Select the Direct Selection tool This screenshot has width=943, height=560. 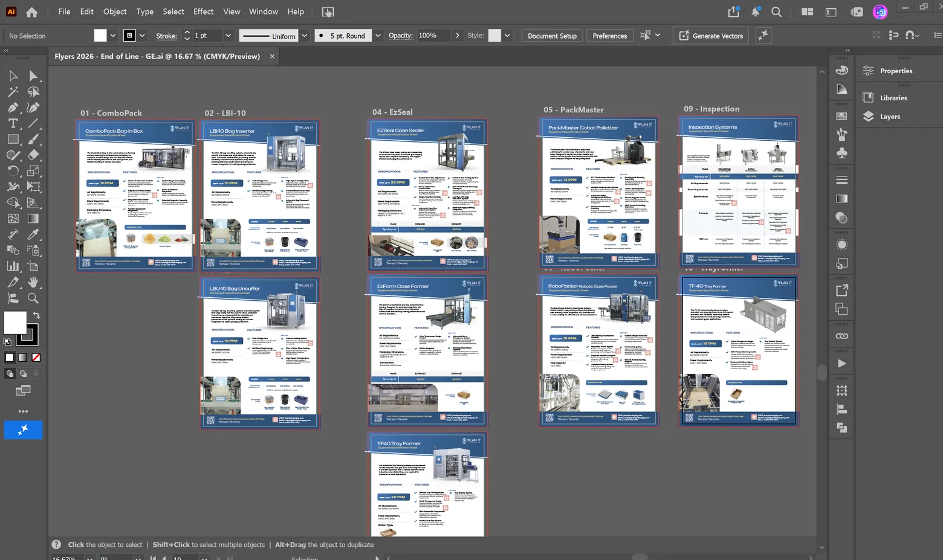tap(33, 76)
